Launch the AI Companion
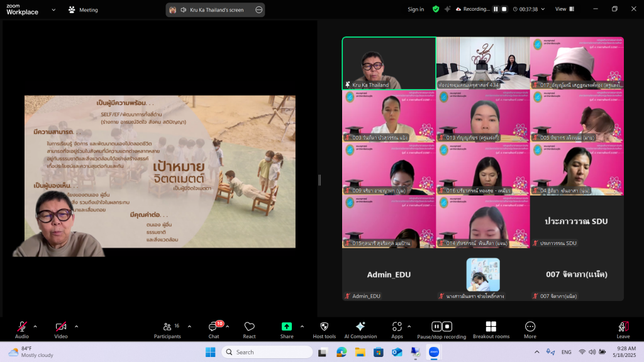This screenshot has height=362, width=644. tap(360, 327)
